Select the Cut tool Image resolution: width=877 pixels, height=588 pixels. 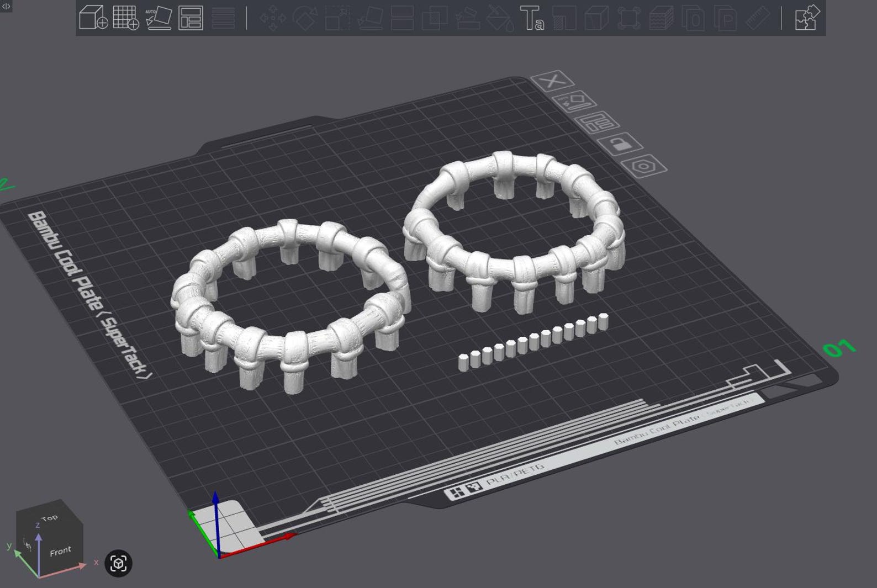402,18
